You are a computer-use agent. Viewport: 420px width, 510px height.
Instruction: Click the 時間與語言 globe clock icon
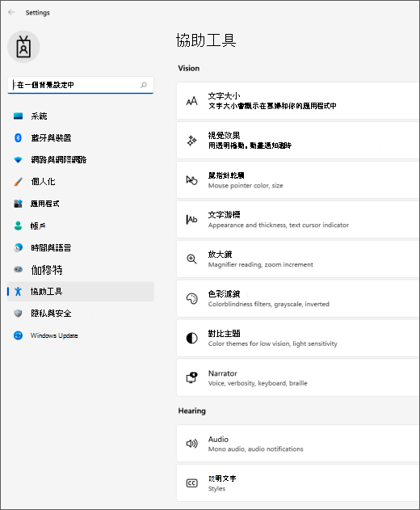tap(19, 247)
